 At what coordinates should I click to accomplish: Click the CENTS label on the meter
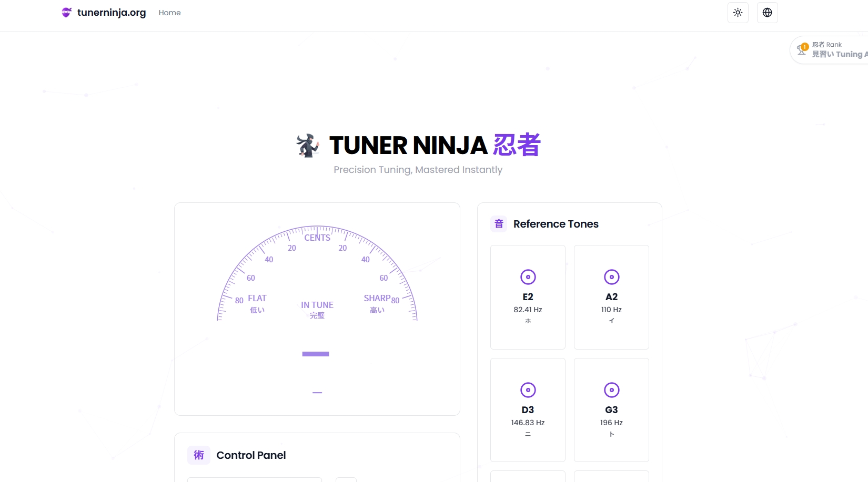point(317,238)
